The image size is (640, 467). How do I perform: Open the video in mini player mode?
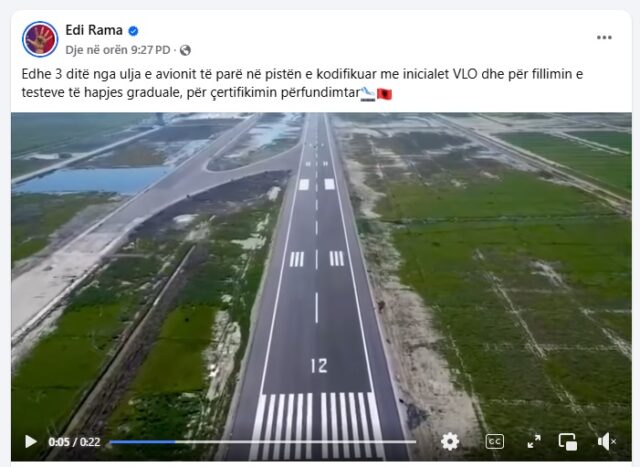[x=568, y=441]
